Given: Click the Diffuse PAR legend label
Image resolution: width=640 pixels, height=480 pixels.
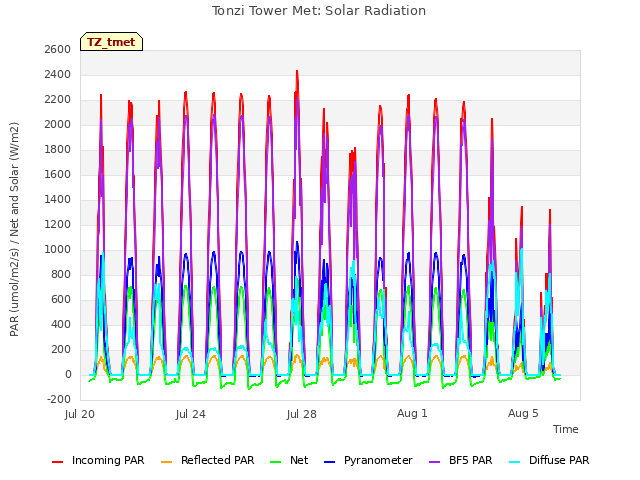Looking at the screenshot, I should (x=559, y=460).
